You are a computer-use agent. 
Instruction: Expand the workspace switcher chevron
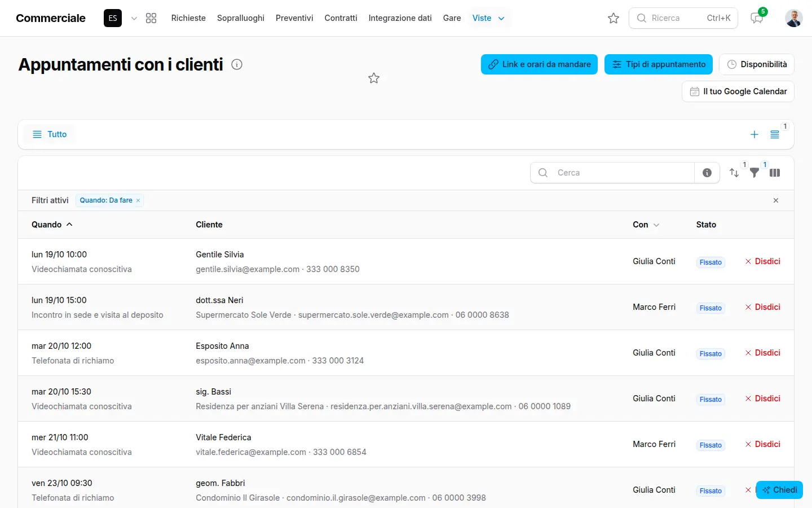[x=134, y=18]
